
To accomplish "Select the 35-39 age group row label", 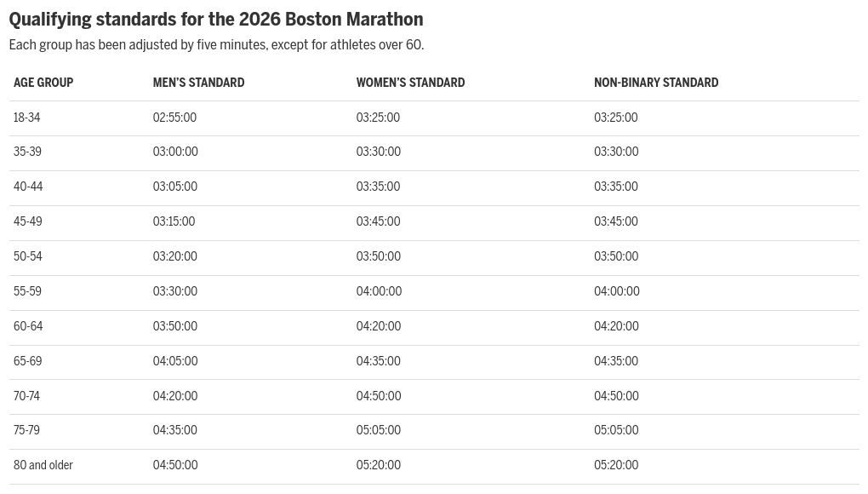I will (27, 152).
